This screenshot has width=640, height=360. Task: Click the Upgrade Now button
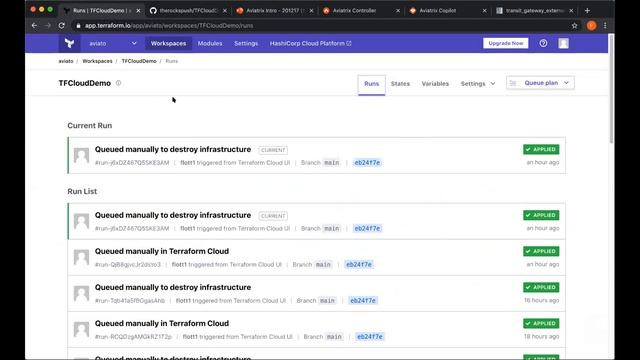[x=505, y=43]
